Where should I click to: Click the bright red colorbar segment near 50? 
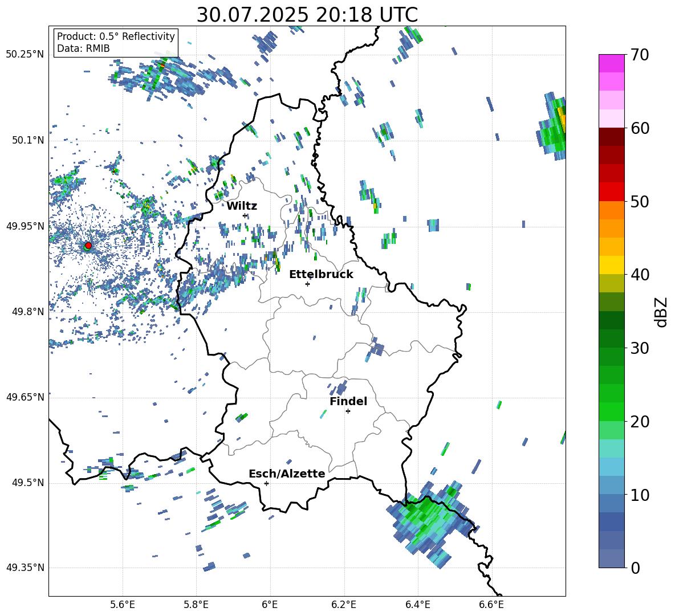click(611, 192)
